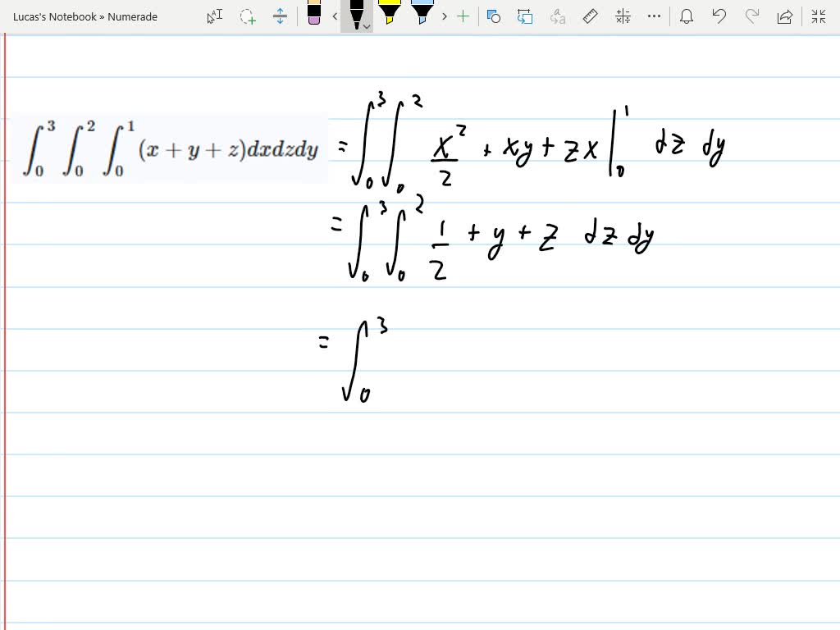The width and height of the screenshot is (840, 630).
Task: Open the Math assistant
Action: tap(622, 16)
